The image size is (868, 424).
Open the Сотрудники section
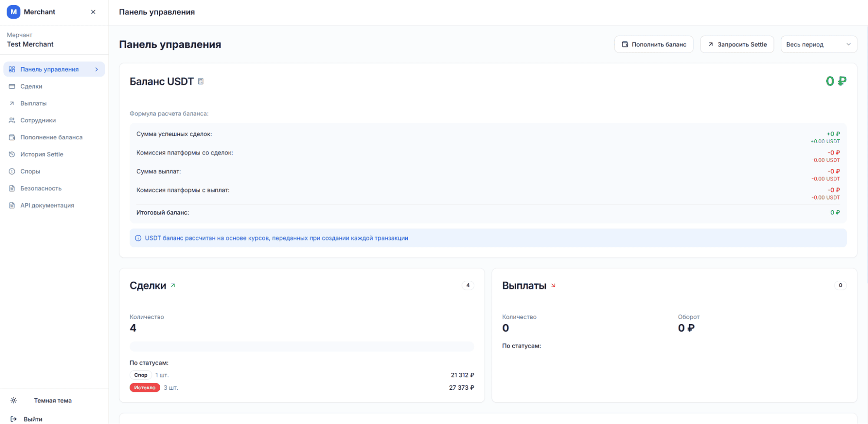tap(38, 120)
